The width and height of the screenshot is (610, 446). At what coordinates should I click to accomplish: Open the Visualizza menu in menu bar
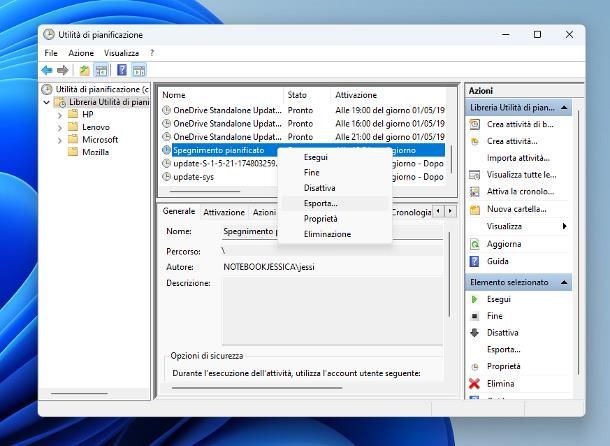(121, 53)
